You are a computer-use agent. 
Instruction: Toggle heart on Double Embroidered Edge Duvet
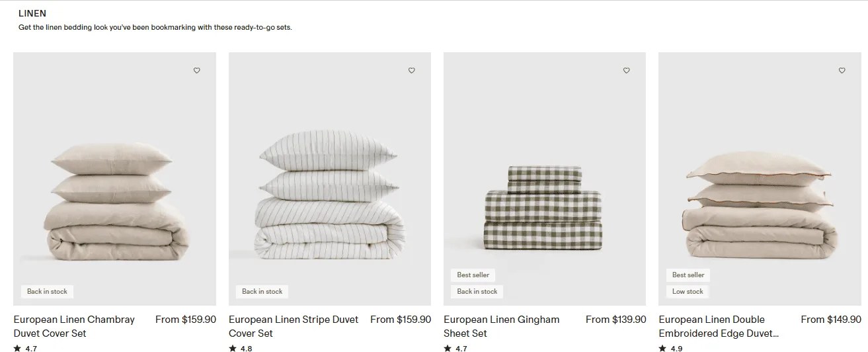pyautogui.click(x=842, y=71)
